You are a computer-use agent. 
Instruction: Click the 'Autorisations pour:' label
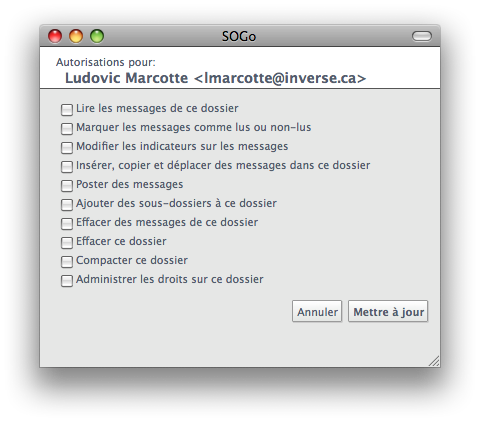(x=106, y=62)
